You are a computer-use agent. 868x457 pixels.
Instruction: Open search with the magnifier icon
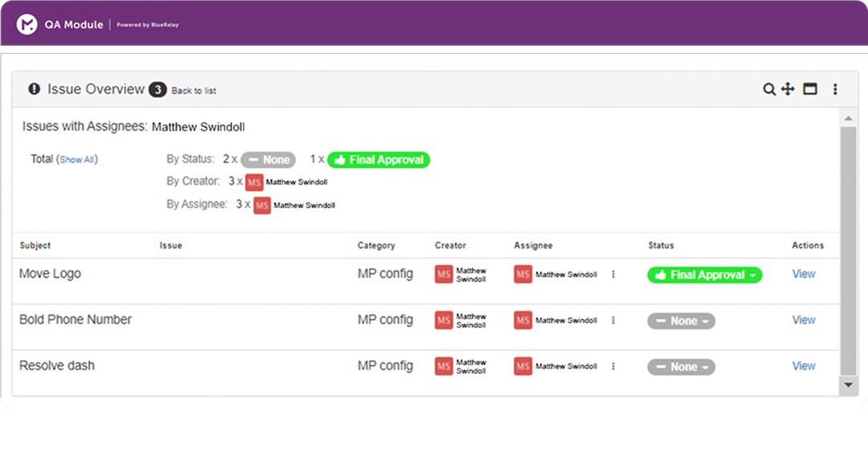769,89
